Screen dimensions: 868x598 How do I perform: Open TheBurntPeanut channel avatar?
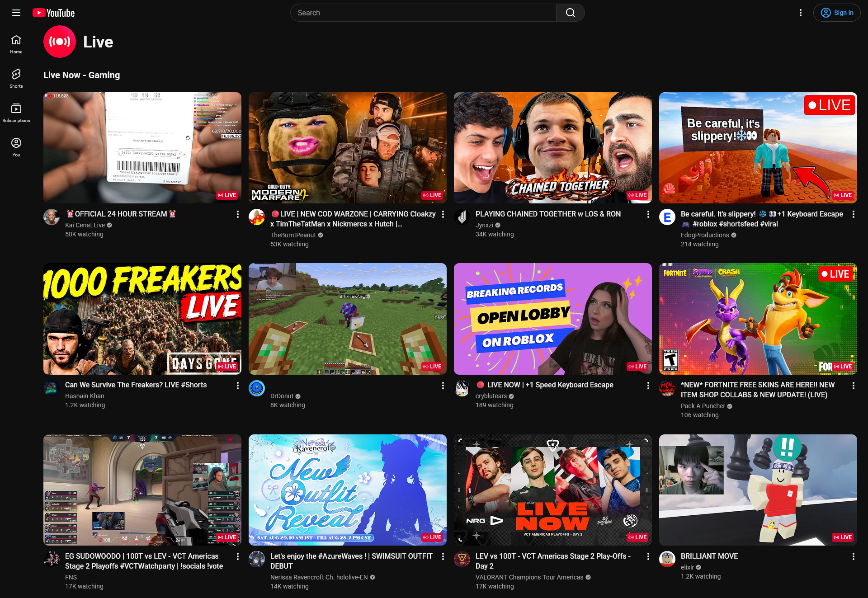point(257,217)
